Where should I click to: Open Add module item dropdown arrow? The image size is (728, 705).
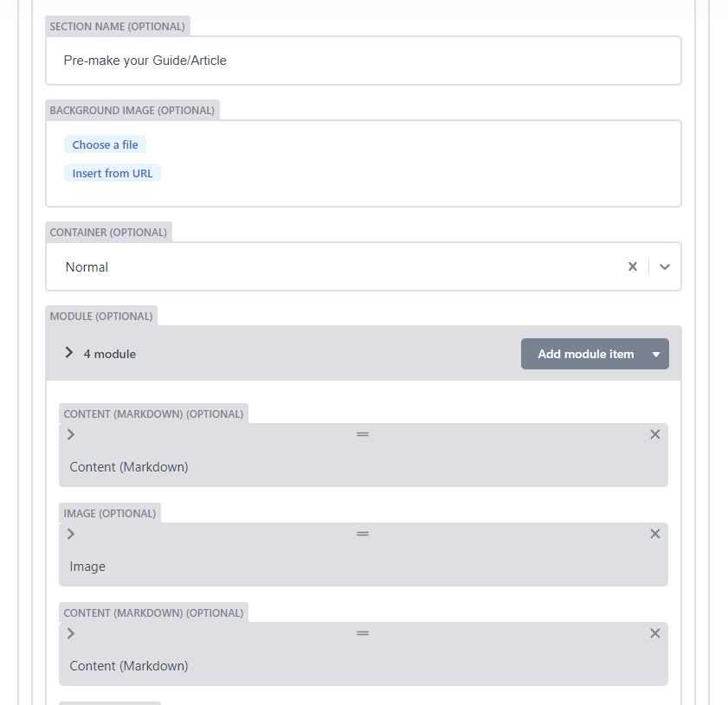coord(656,355)
